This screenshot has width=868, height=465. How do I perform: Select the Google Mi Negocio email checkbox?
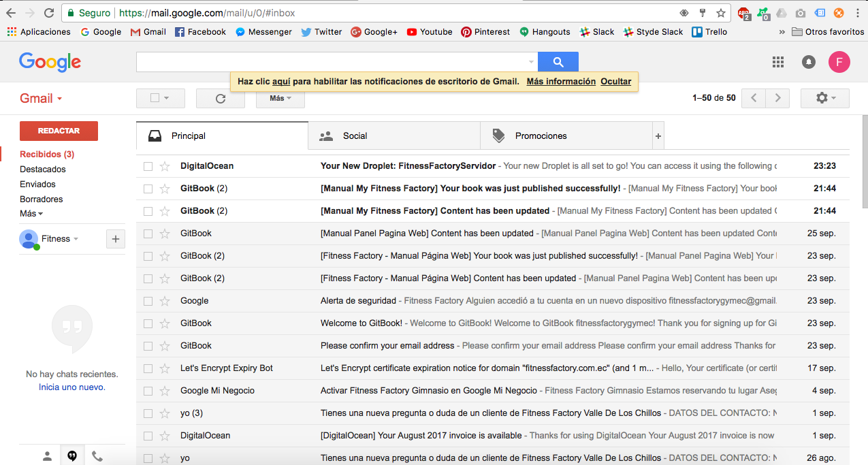click(x=148, y=391)
